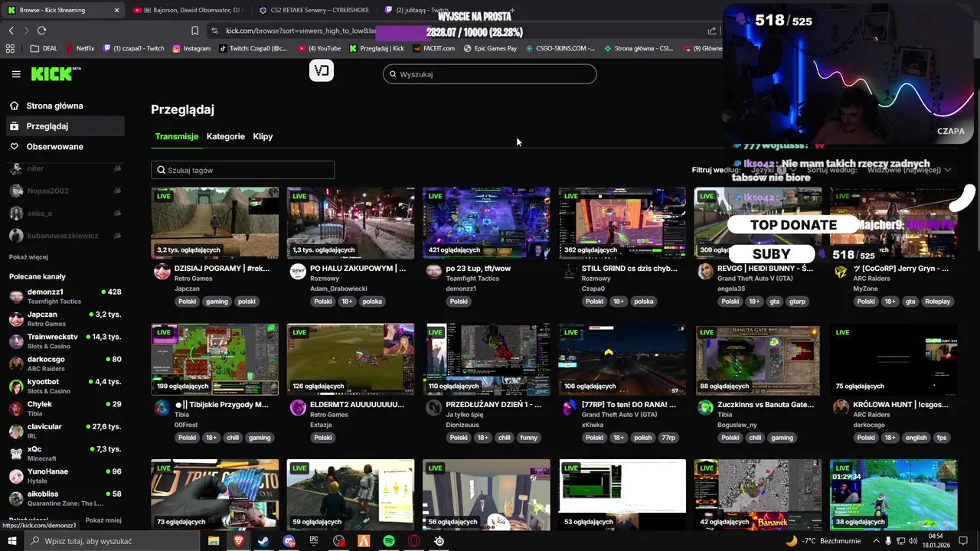Open the CSGO-SKINS.COM bookmark
The height and width of the screenshot is (551, 980).
(560, 48)
